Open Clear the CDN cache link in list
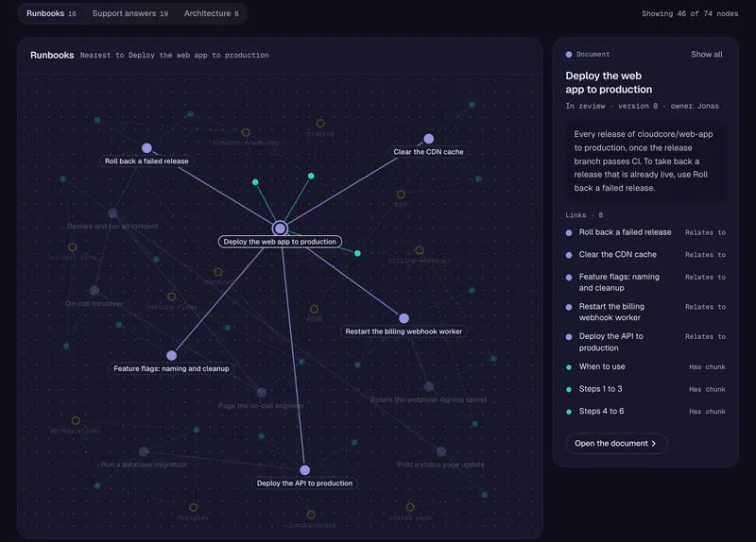This screenshot has height=542, width=756. (645, 254)
